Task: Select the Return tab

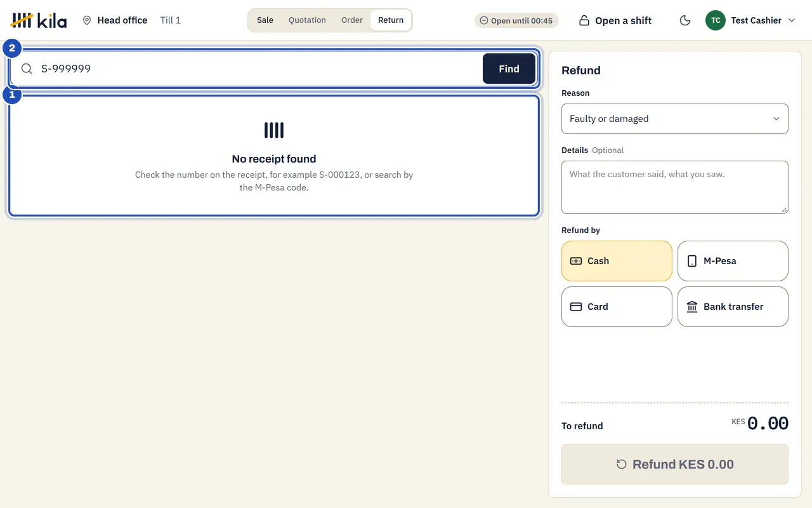Action: 391,20
